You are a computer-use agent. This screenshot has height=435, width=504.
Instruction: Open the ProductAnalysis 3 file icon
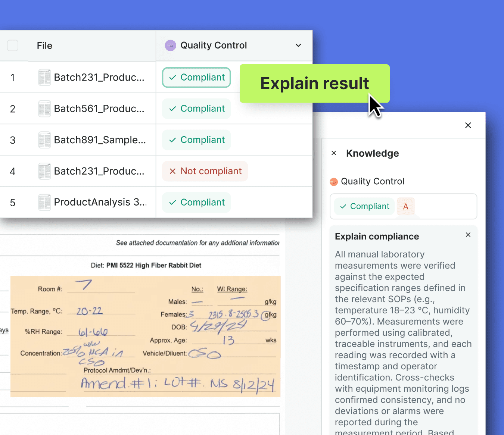(x=44, y=202)
